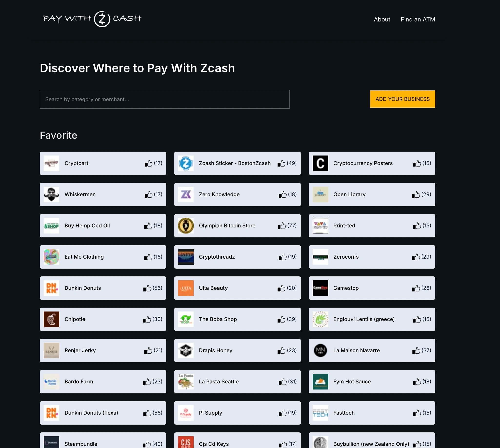The height and width of the screenshot is (448, 500).
Task: Click the ADD YOUR BUSINESS button
Action: [402, 99]
